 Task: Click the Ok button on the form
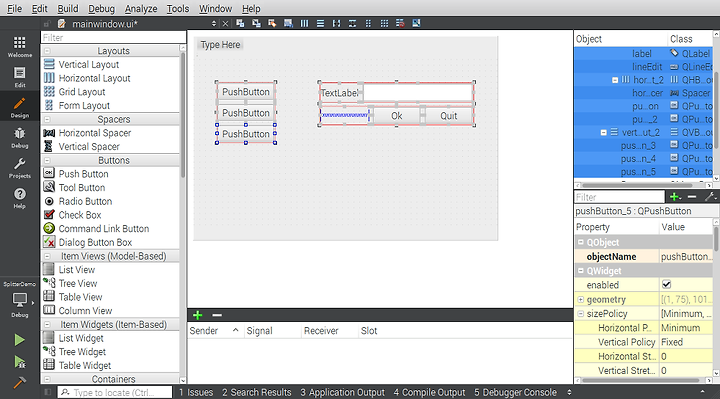[x=397, y=116]
